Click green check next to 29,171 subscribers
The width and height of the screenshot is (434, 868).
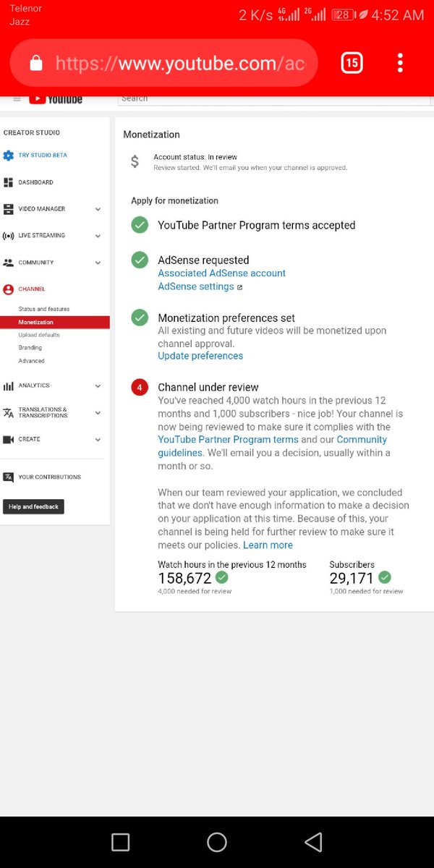coord(385,577)
